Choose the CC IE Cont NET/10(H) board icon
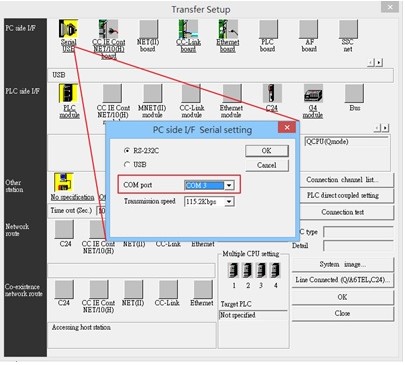The height and width of the screenshot is (365, 405). 108,29
